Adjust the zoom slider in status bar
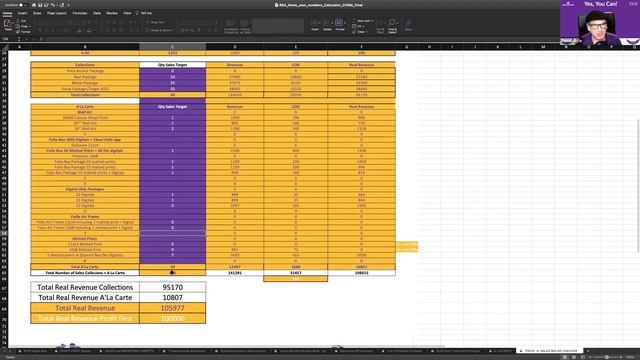The image size is (640, 360). tap(607, 357)
